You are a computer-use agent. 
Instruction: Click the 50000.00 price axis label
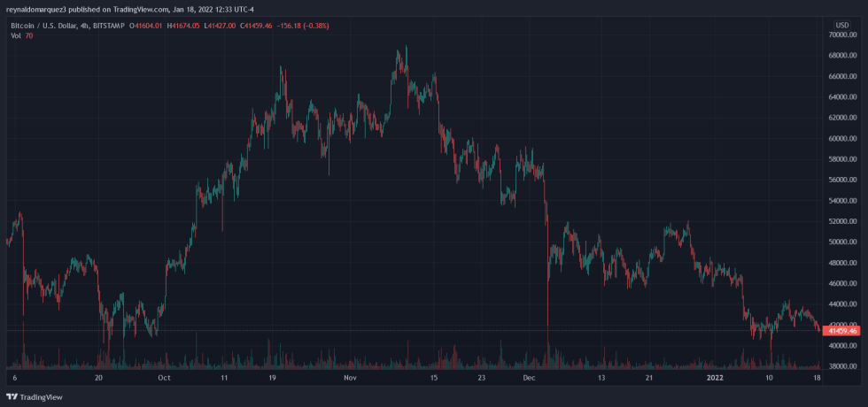[x=841, y=242]
